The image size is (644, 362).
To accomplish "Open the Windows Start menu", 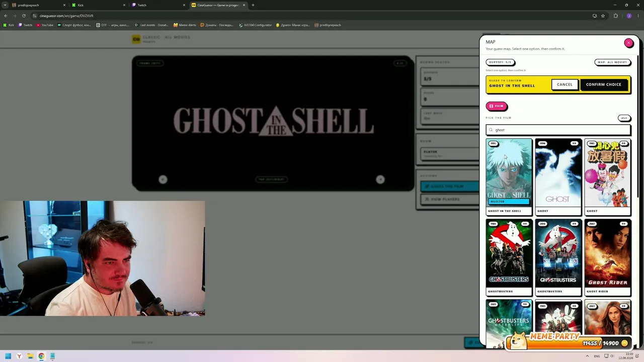I will (8, 356).
